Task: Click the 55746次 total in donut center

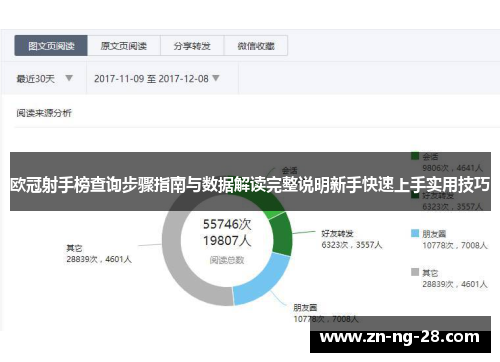Action: pos(227,224)
